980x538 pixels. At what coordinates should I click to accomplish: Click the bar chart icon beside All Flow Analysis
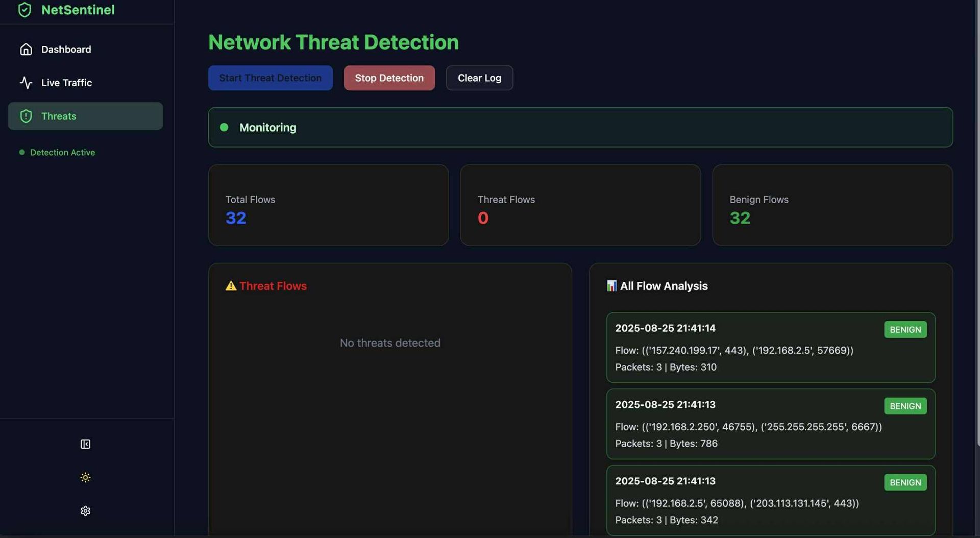tap(611, 286)
